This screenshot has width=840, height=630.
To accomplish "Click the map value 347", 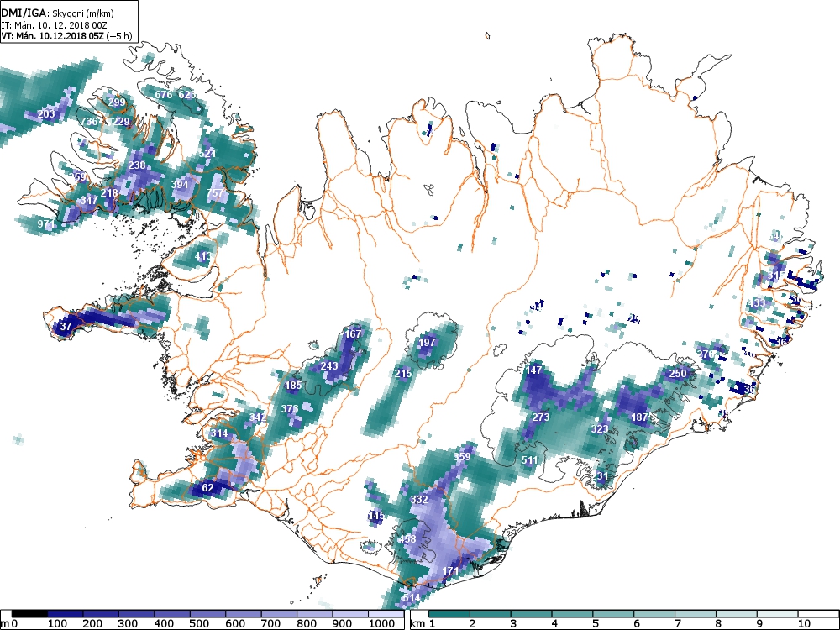I will [x=89, y=201].
